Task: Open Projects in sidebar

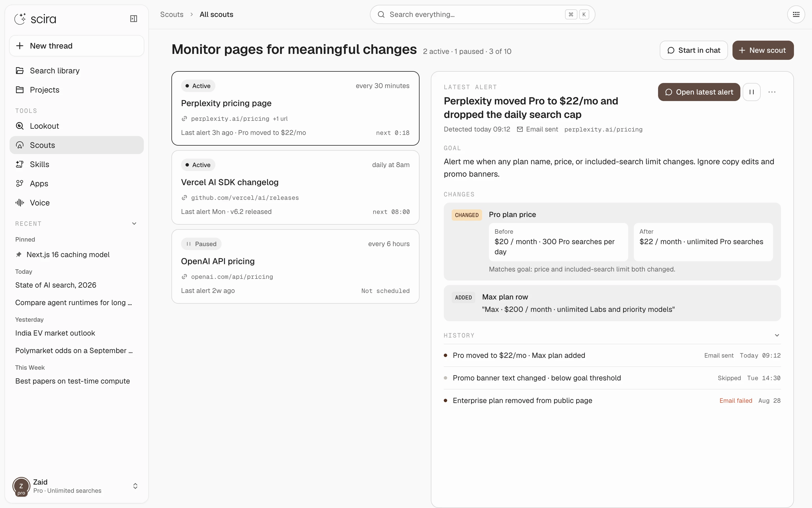Action: click(x=76, y=90)
